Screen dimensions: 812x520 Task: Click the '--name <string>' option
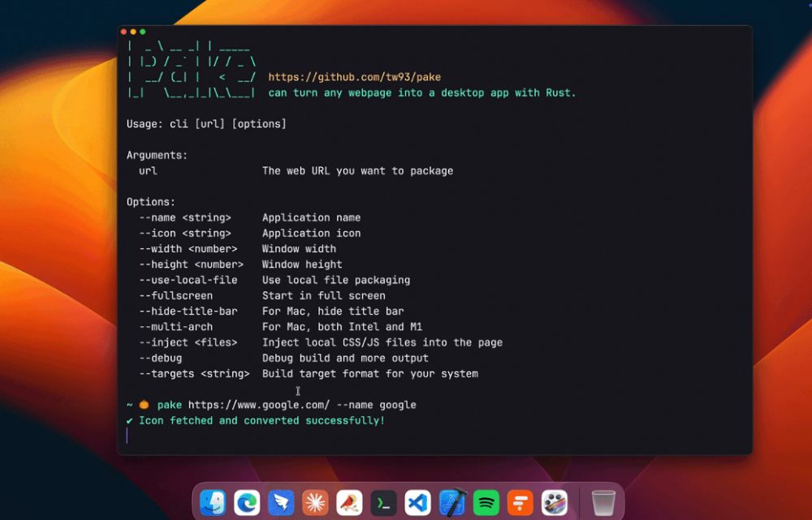185,217
